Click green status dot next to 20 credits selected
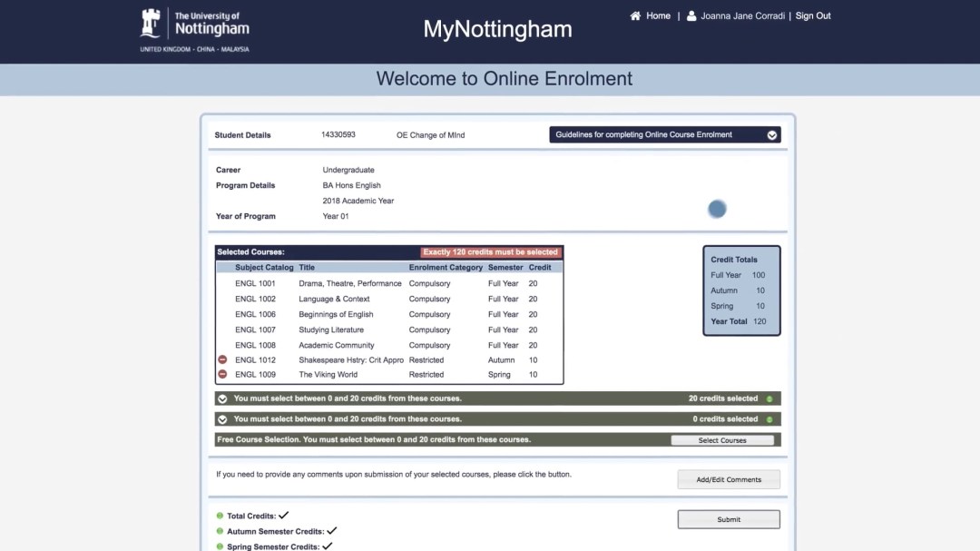This screenshot has height=551, width=980. point(769,398)
